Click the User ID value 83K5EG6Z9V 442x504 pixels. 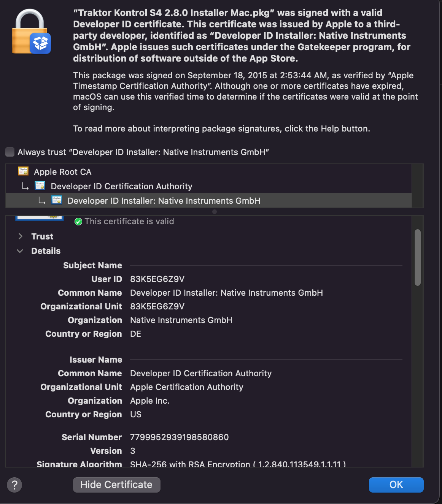coord(157,279)
